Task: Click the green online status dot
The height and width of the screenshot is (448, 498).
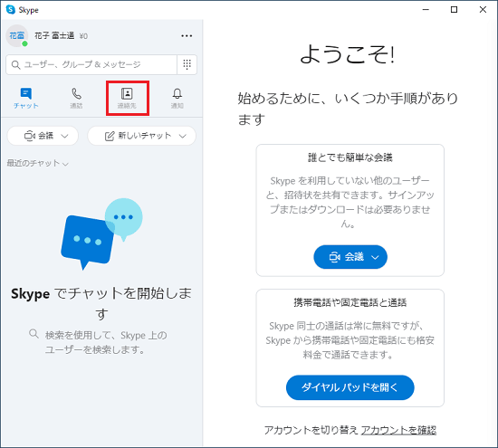Action: [x=24, y=43]
